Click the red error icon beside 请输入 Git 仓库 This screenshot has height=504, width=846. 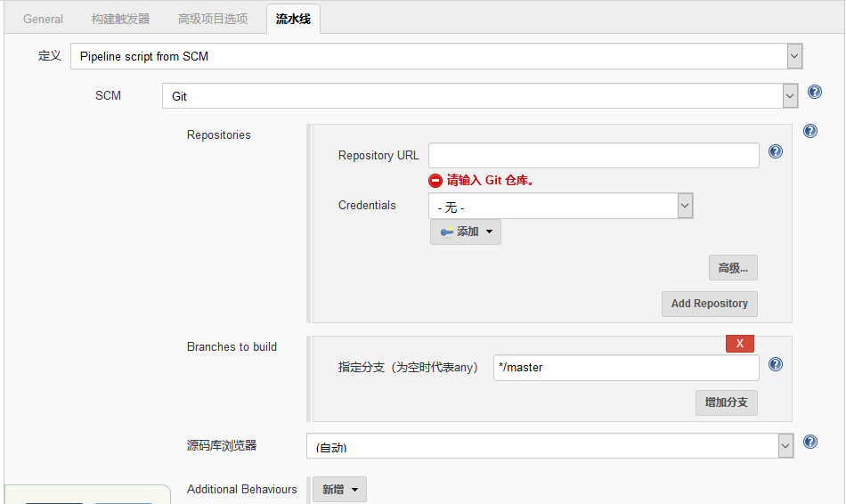pyautogui.click(x=435, y=181)
